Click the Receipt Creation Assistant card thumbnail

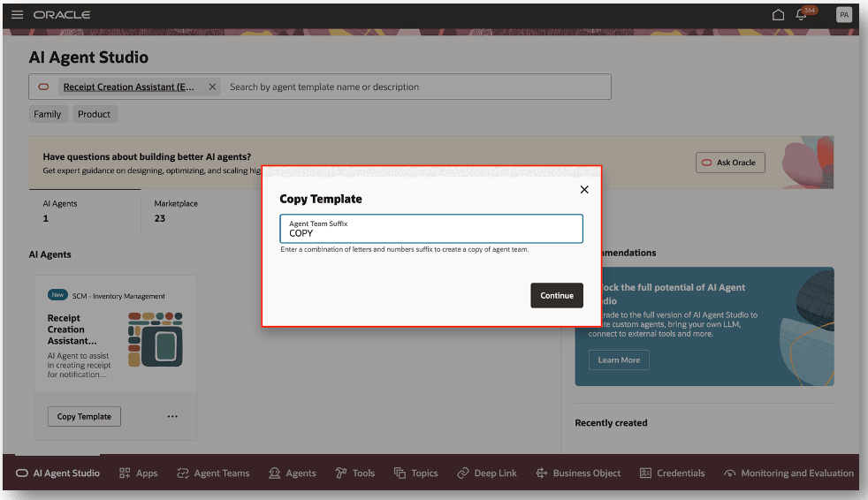click(155, 339)
